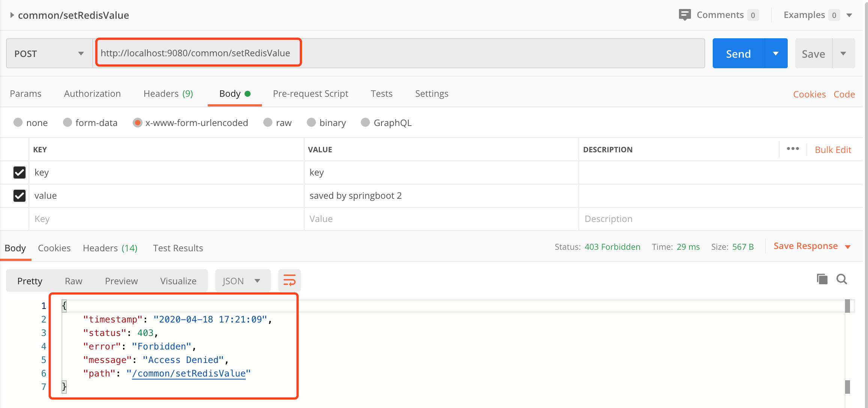Click the Comments speech bubble icon

[685, 15]
